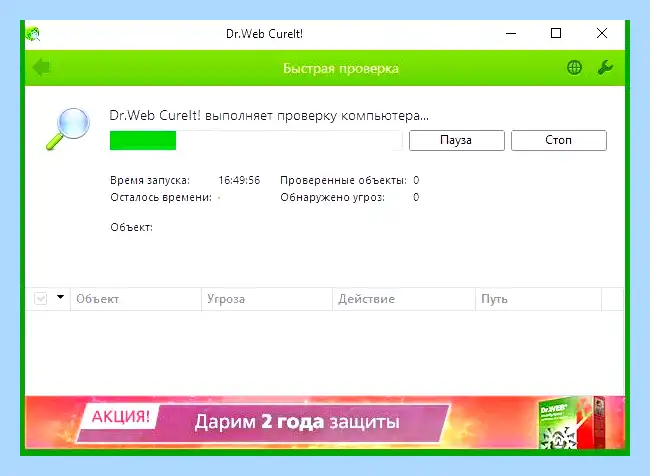Viewport: 650px width, 476px height.
Task: Click the Проверенные объекты label
Action: point(343,180)
